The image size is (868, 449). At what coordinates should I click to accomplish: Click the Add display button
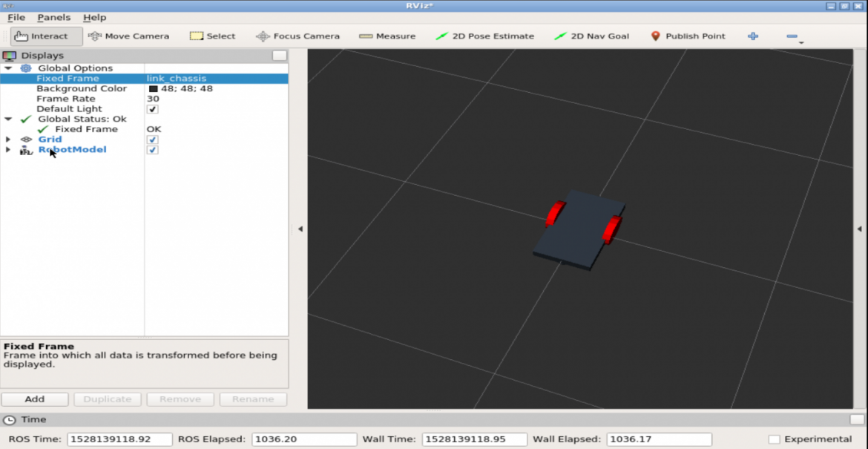click(x=35, y=399)
